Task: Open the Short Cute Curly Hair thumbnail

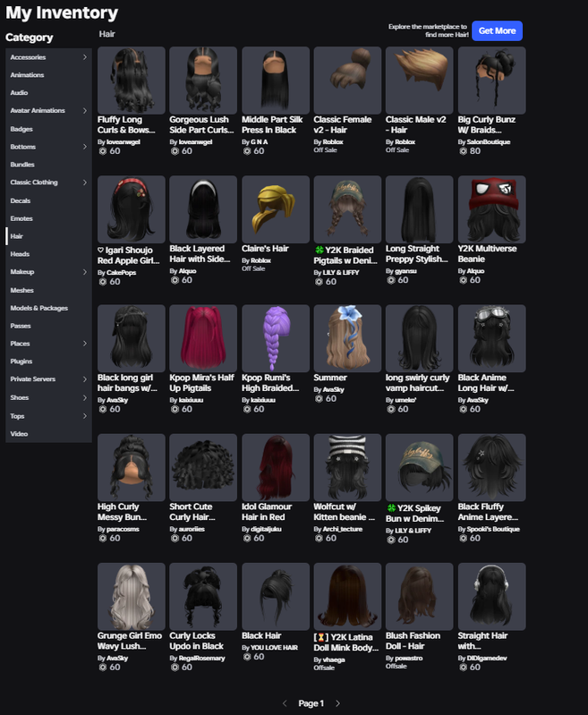Action: click(203, 467)
